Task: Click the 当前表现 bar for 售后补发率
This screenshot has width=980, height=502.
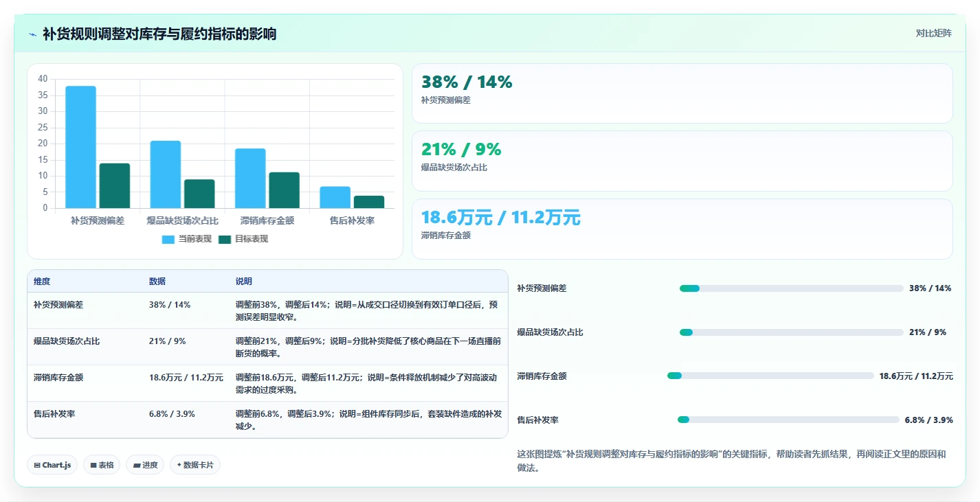Action: coord(335,197)
